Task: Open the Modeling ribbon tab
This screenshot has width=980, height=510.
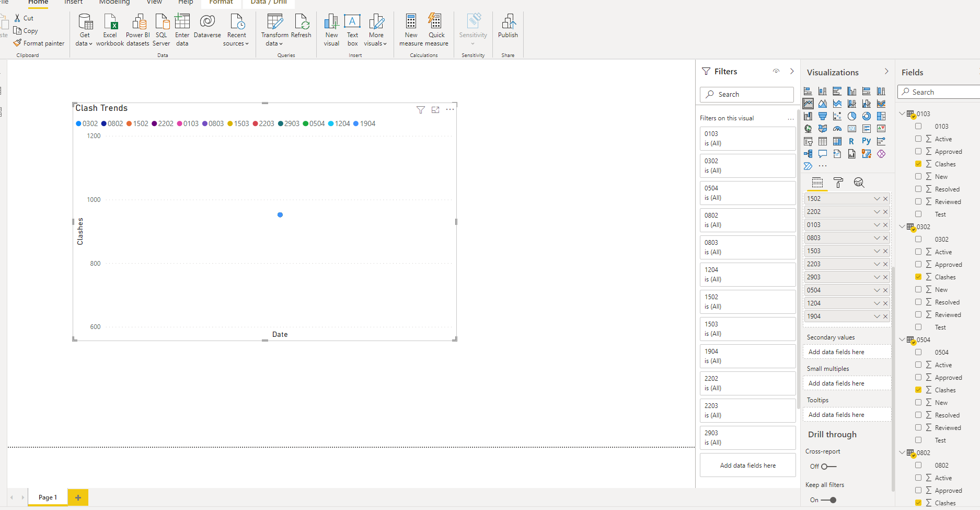Action: [x=114, y=2]
